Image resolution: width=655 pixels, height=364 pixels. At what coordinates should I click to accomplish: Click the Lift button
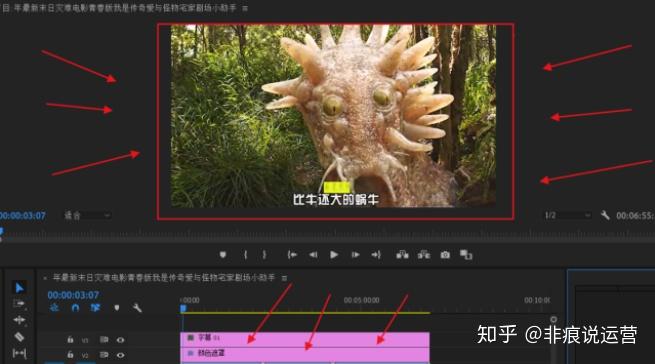click(402, 255)
